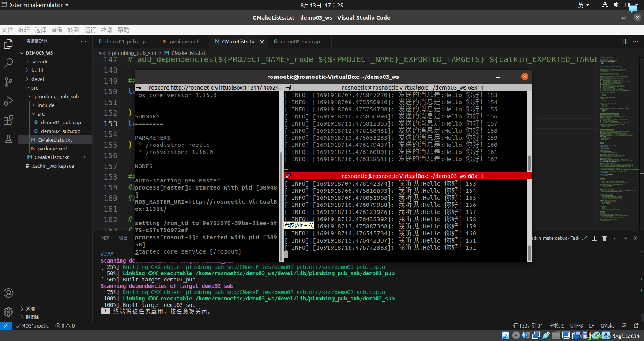Open the 文件 (File) menu
644x341 pixels.
tap(7, 30)
